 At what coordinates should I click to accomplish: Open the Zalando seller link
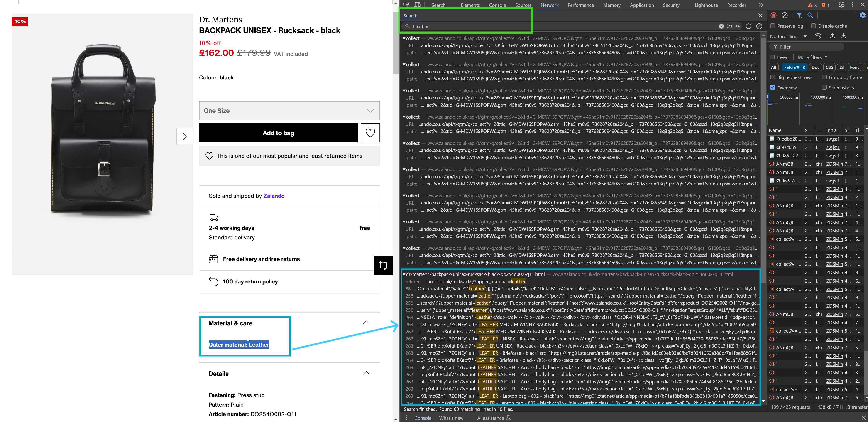[x=274, y=196]
